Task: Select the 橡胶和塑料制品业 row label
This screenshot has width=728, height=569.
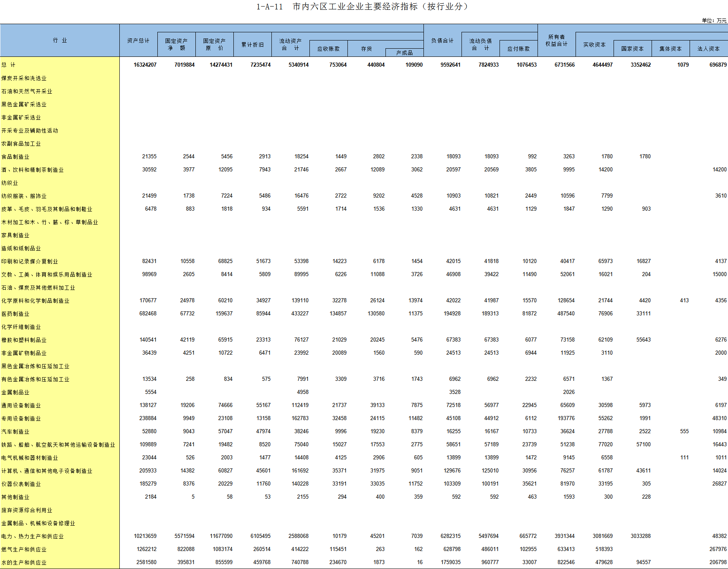Action: (24, 340)
